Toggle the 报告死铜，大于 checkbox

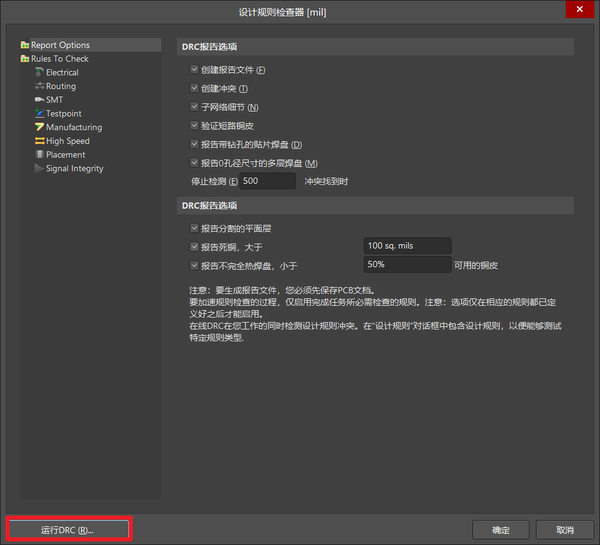pyautogui.click(x=194, y=246)
